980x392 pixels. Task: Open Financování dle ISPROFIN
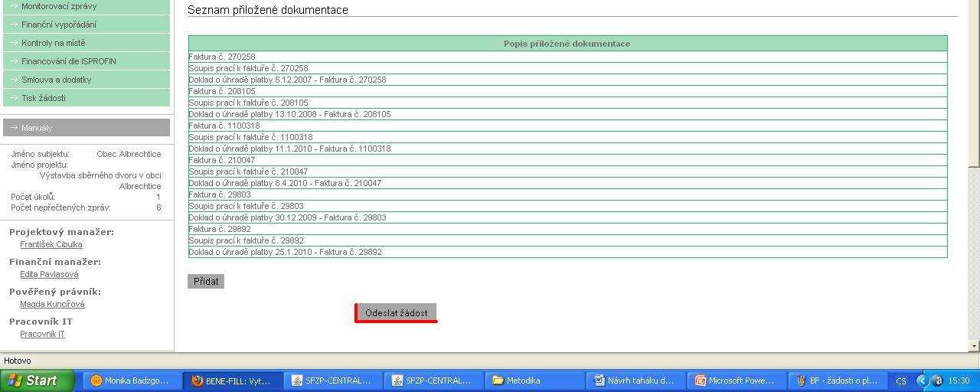click(x=87, y=61)
